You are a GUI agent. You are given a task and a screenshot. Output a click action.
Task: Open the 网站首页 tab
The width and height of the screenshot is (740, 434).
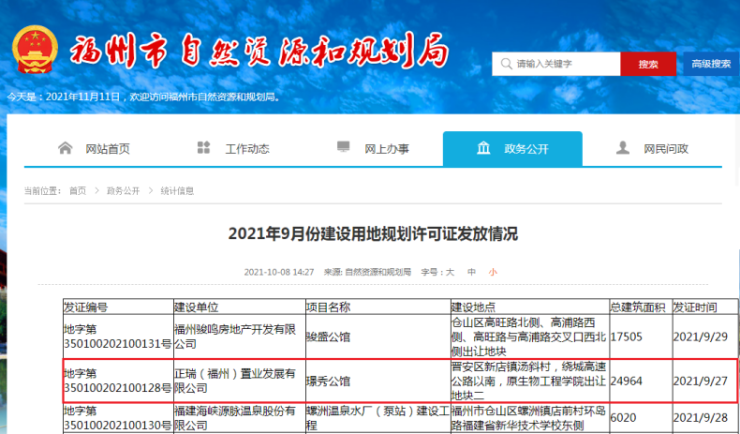click(93, 149)
